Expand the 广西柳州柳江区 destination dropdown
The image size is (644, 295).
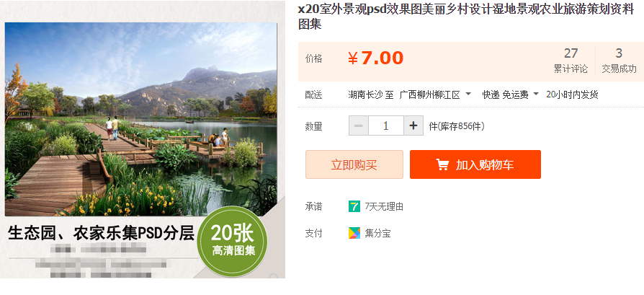tap(469, 94)
